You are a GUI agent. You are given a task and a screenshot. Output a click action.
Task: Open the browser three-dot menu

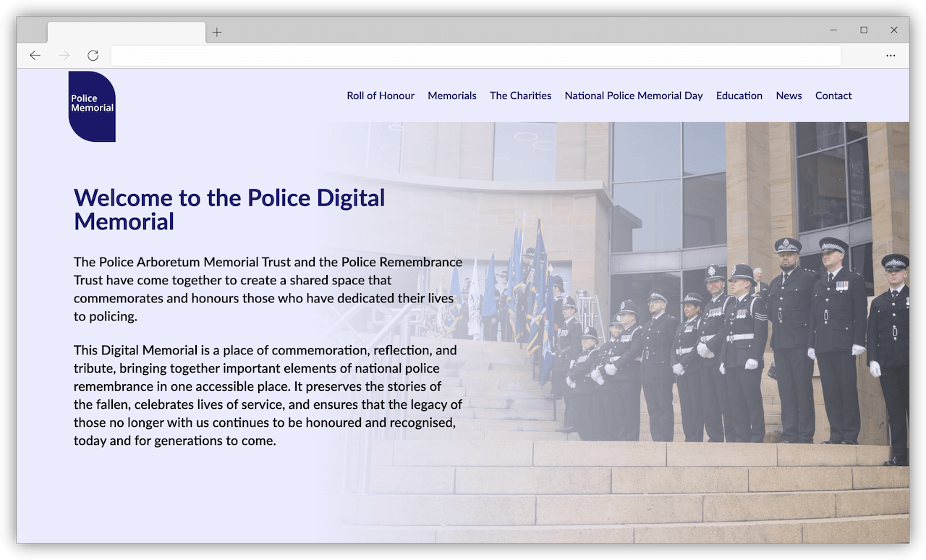[x=891, y=56]
